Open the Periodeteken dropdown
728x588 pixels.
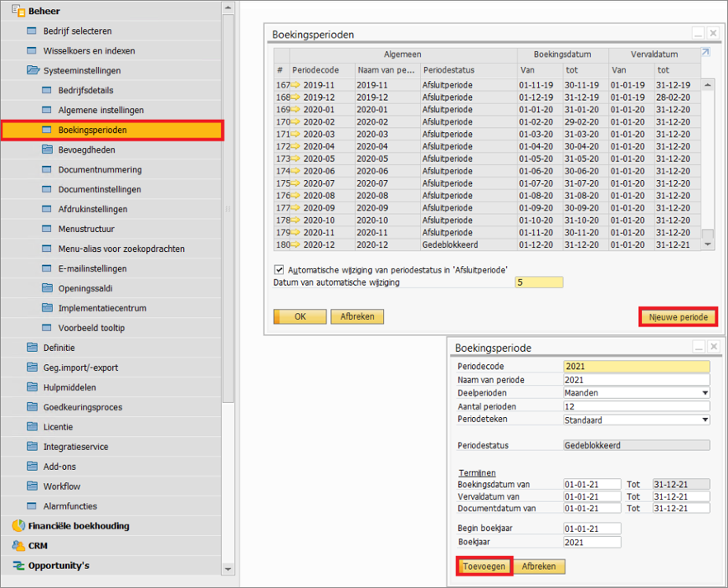(x=705, y=420)
